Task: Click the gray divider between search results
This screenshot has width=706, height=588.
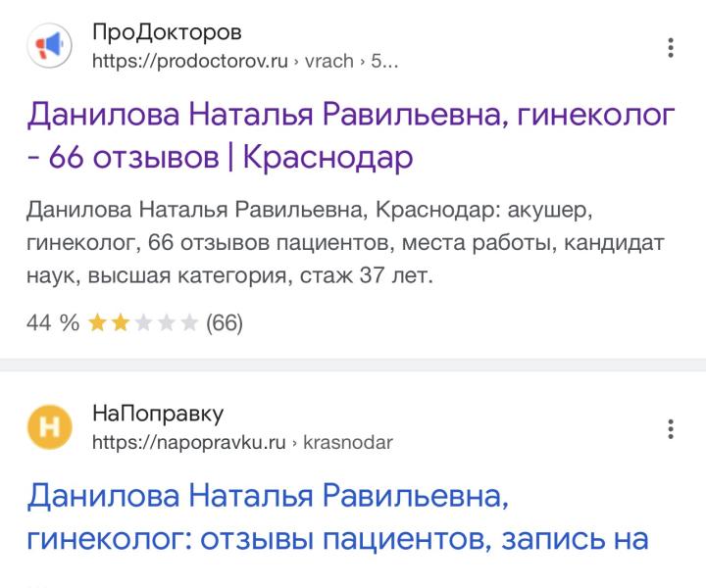Action: coord(353,365)
